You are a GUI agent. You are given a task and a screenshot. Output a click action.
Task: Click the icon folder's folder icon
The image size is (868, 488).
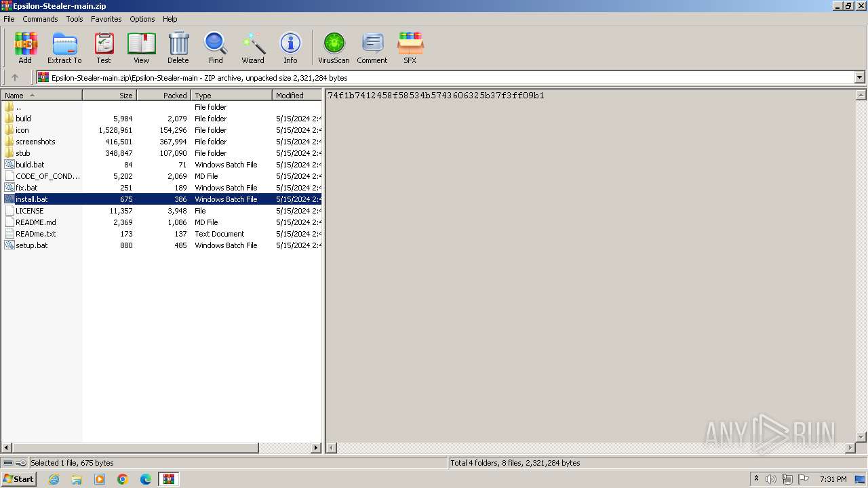coord(9,130)
